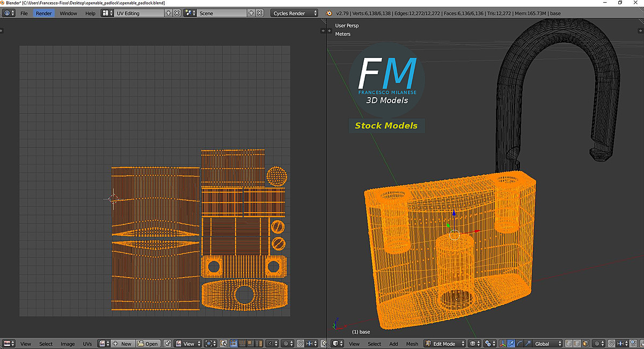Click the New image button

point(123,344)
